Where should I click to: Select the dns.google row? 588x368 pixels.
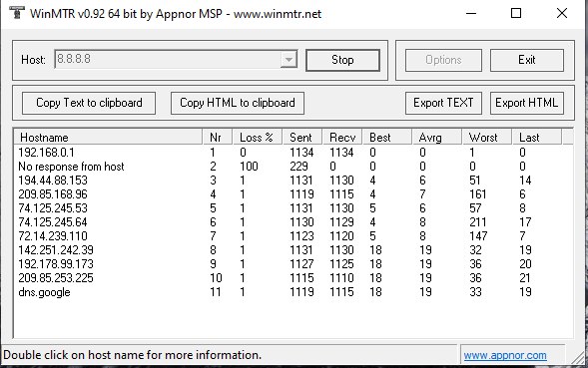click(x=294, y=292)
